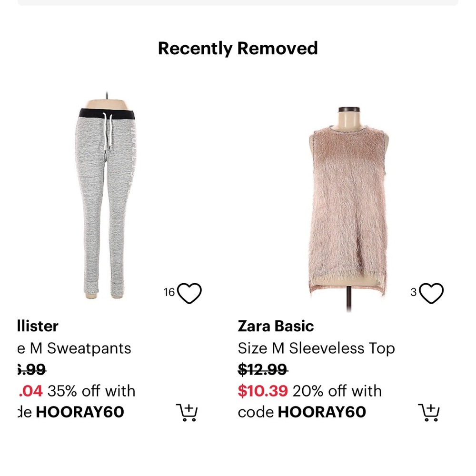Add Hollister sweatpants to cart
Viewport: 476px width, 476px height.
click(187, 412)
